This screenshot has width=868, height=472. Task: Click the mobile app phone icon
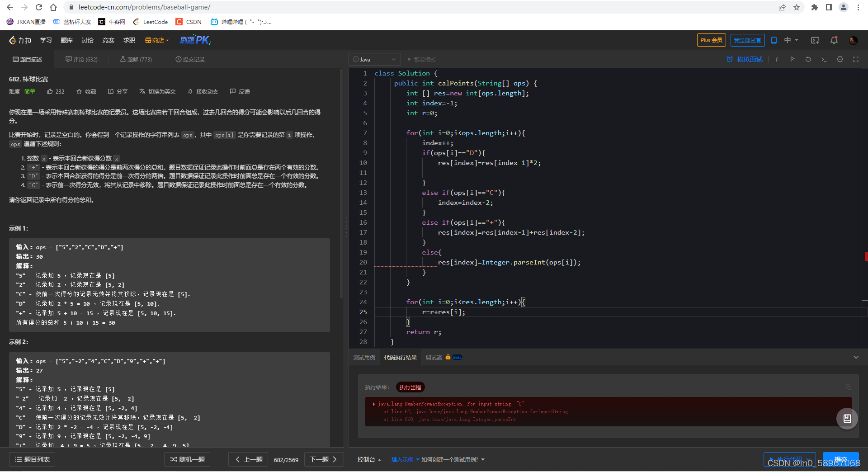pyautogui.click(x=774, y=40)
